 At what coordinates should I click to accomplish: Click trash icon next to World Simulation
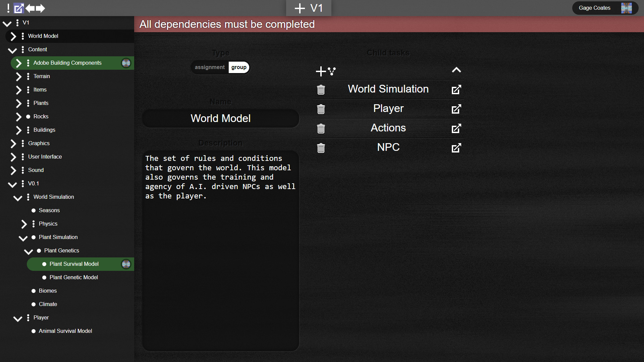point(321,89)
